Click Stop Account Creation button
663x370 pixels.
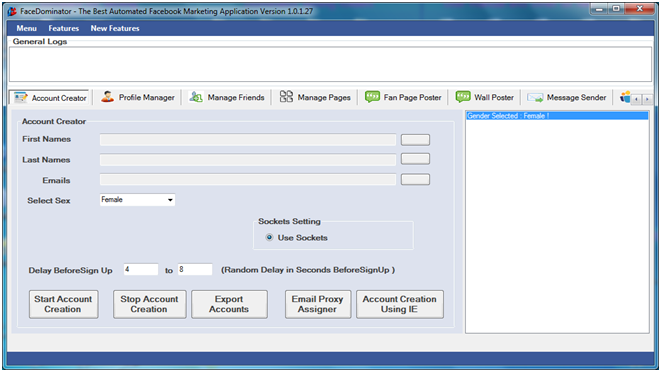pos(149,304)
